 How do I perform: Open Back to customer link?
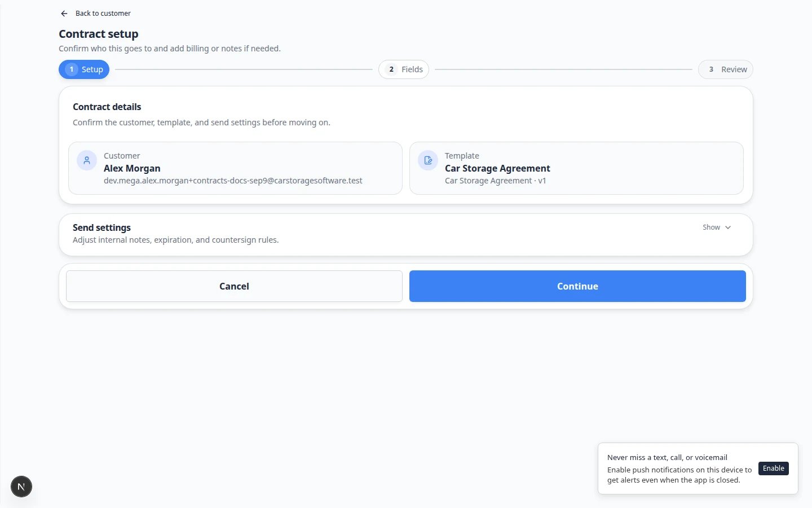pos(95,14)
